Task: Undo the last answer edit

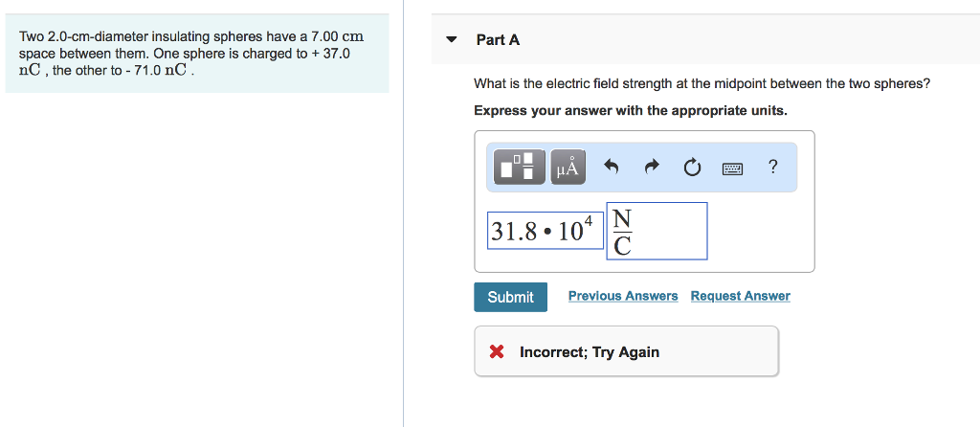Action: pyautogui.click(x=612, y=169)
